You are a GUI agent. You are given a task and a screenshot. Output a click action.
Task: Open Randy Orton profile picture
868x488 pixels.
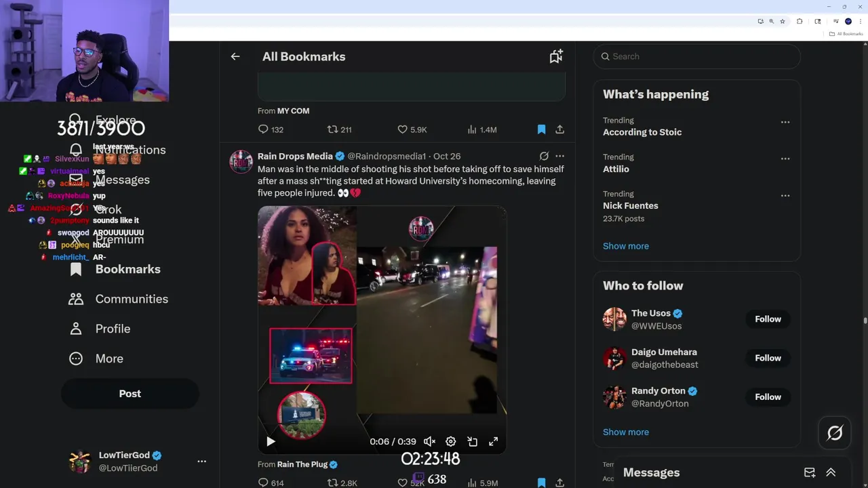614,397
